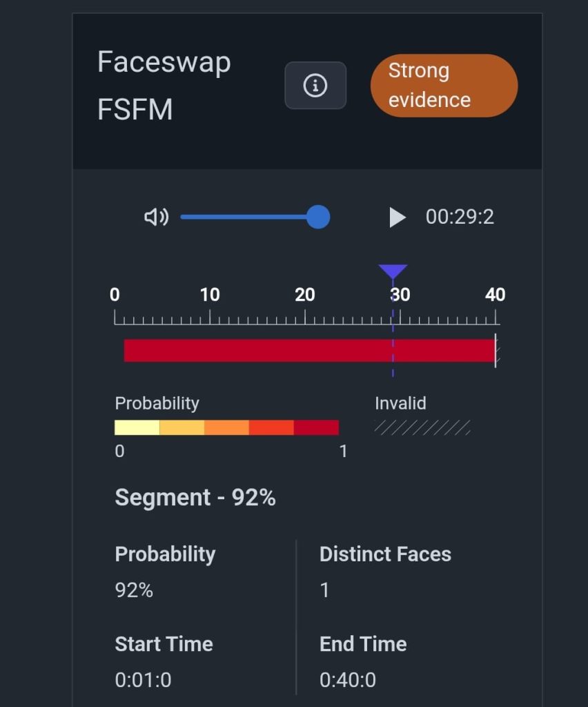This screenshot has width=588, height=707.
Task: Click the volume slider handle
Action: pos(317,217)
